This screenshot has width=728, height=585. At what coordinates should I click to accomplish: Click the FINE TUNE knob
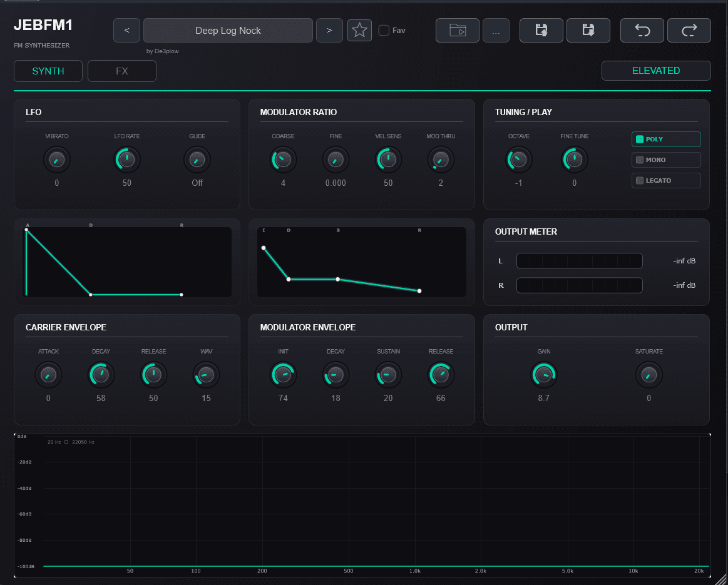pyautogui.click(x=574, y=160)
